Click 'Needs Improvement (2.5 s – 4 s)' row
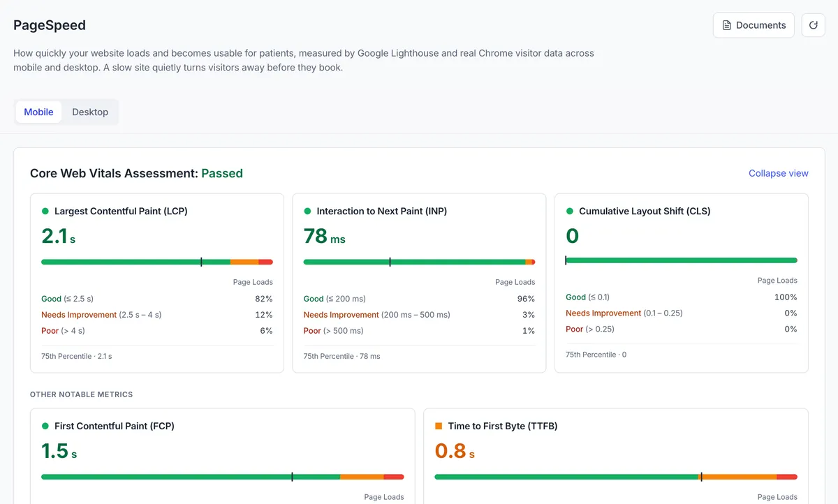 pyautogui.click(x=101, y=315)
